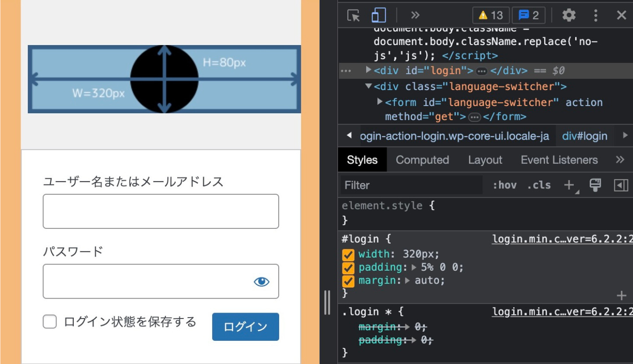Expand the padding shorthand in #login rule
The width and height of the screenshot is (633, 364).
click(x=414, y=268)
